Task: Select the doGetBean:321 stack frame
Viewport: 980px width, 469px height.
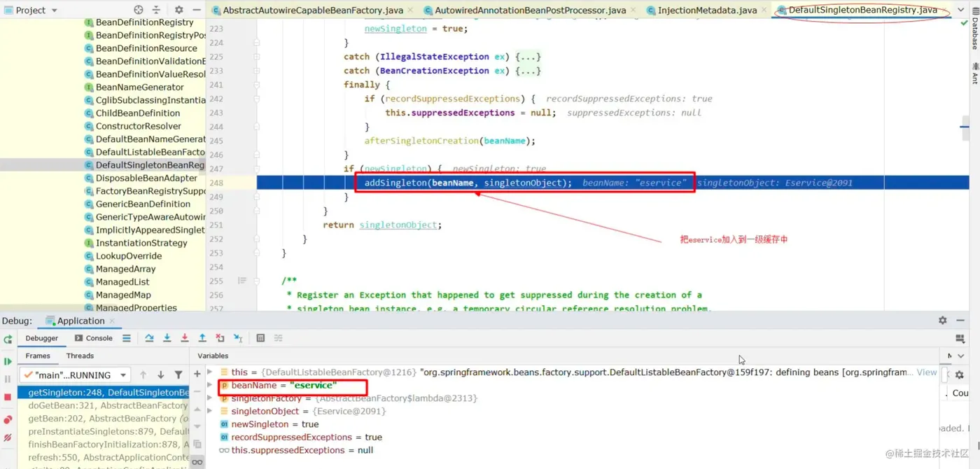Action: pyautogui.click(x=108, y=405)
